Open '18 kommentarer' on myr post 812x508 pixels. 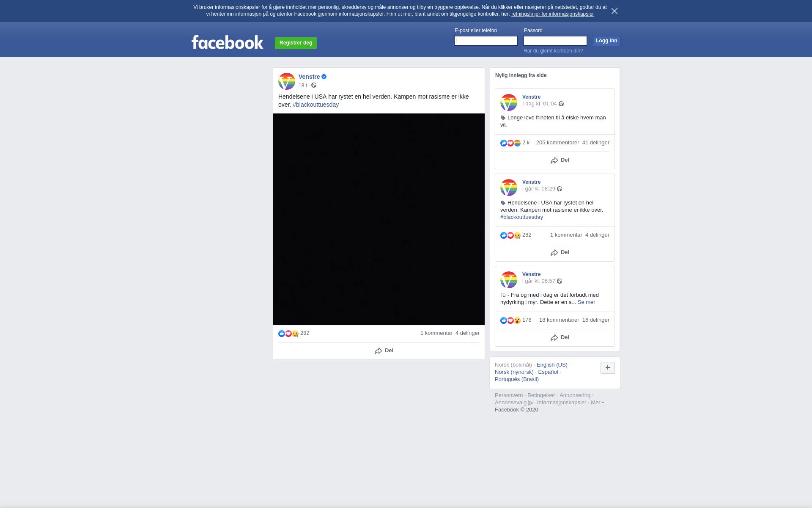point(559,320)
